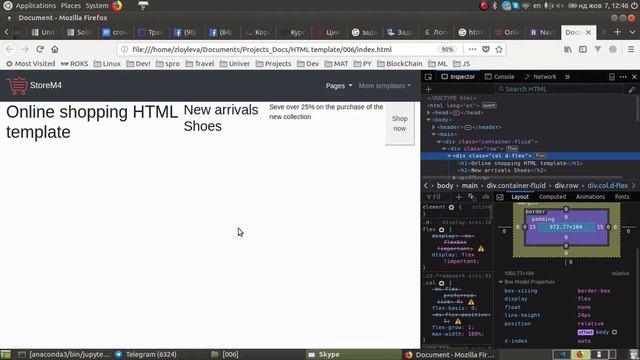Switch to the Network tab
The width and height of the screenshot is (640, 360).
[540, 77]
